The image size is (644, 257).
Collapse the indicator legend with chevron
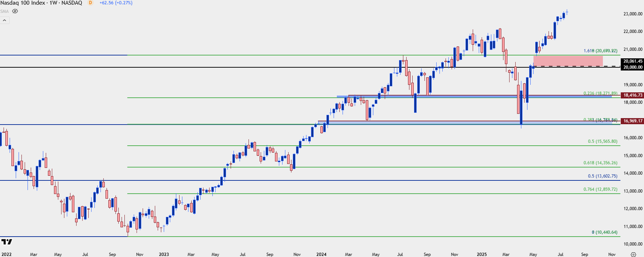(5, 20)
